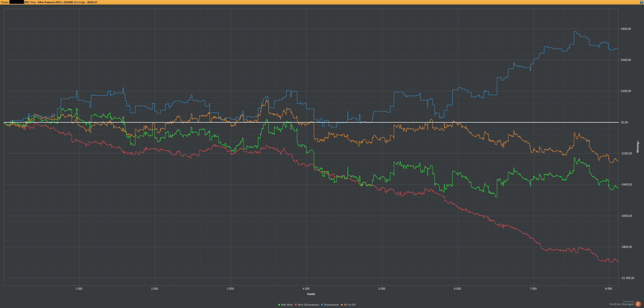The height and width of the screenshot is (308, 644).
Task: Click the green Net Won legend square
Action: [x=279, y=305]
